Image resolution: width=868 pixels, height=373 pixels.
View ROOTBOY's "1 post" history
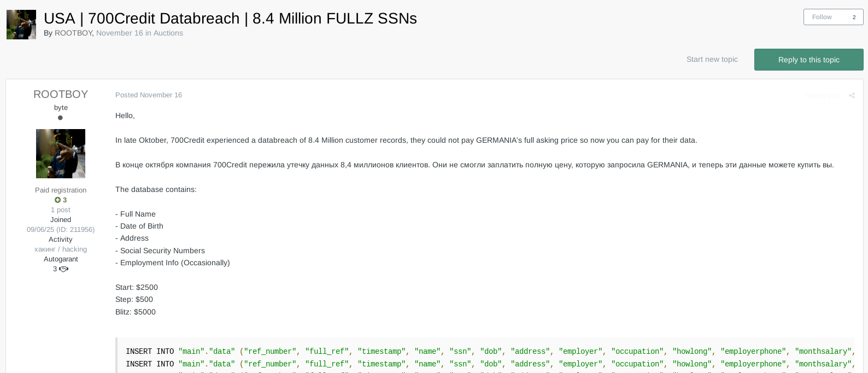[x=60, y=209]
